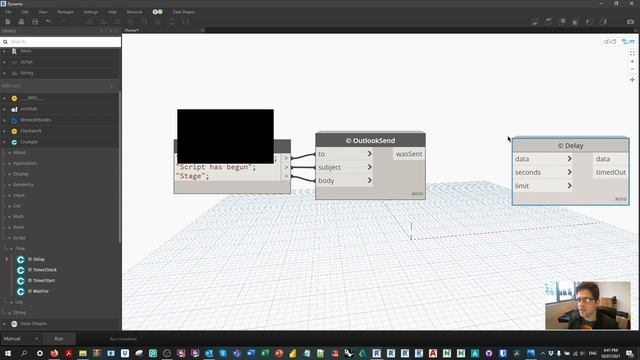
Task: Add a package with Add-ons plus icon
Action: click(112, 86)
